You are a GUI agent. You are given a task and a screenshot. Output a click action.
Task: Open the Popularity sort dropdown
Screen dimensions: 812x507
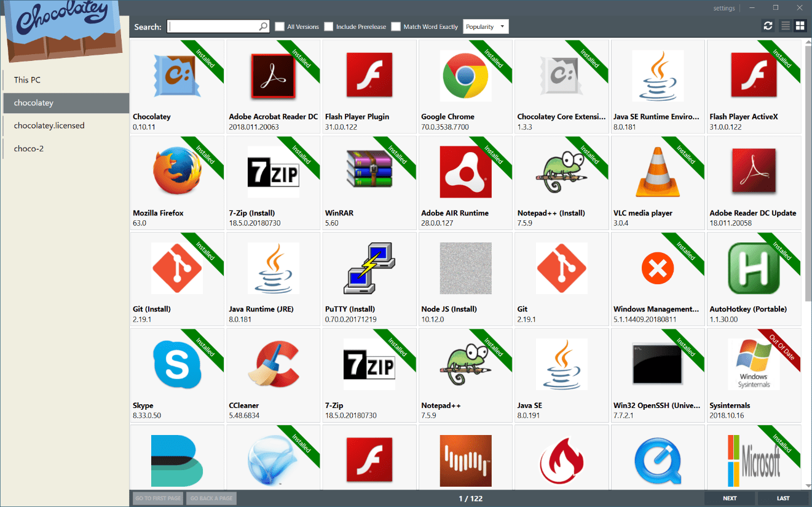[486, 26]
